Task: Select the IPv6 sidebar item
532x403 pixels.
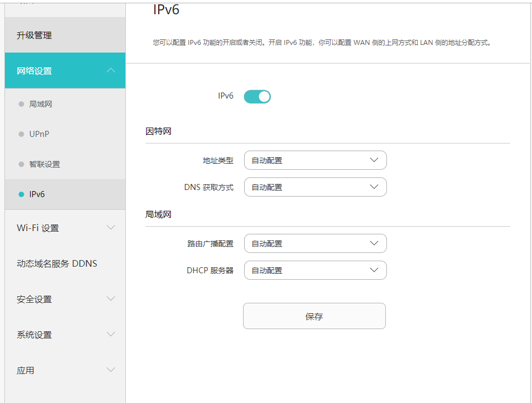Action: pyautogui.click(x=65, y=194)
